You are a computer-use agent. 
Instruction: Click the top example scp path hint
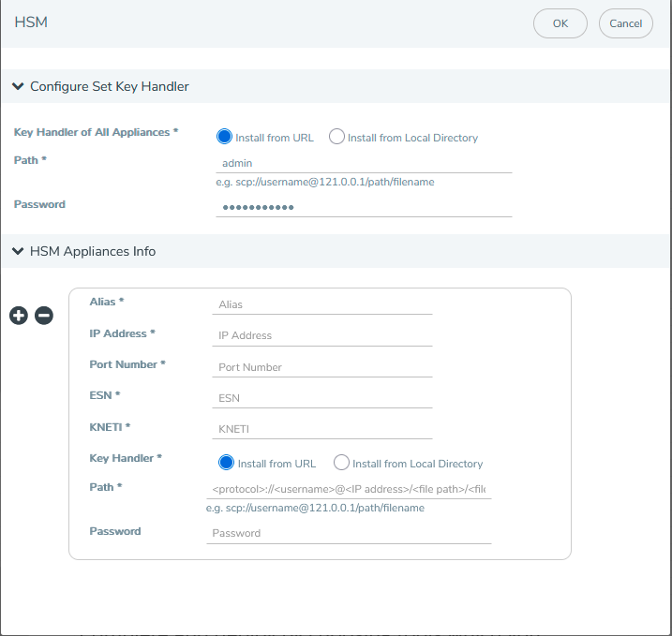tap(325, 183)
